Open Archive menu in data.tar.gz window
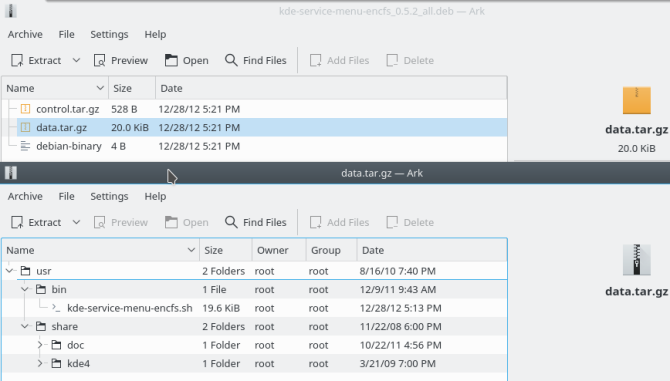This screenshot has height=381, width=670. click(x=25, y=196)
